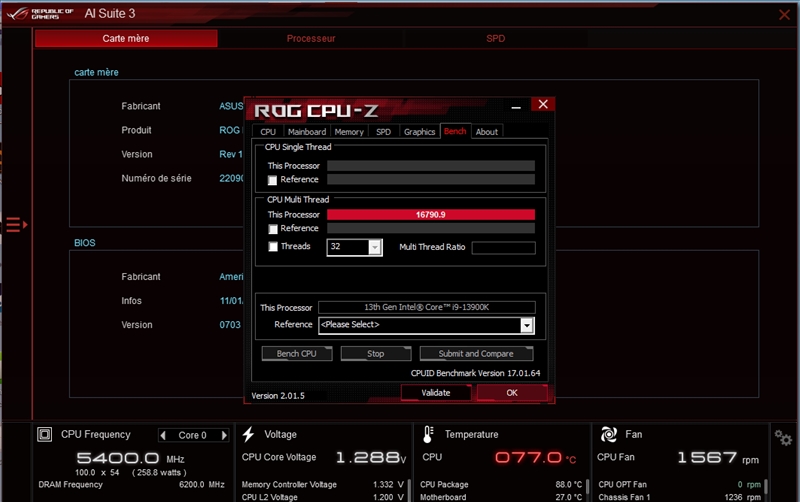800x502 pixels.
Task: Show previous core with left arrow
Action: [163, 435]
